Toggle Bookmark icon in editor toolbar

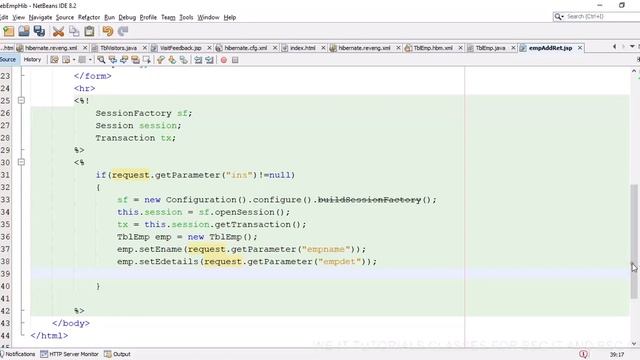point(184,60)
